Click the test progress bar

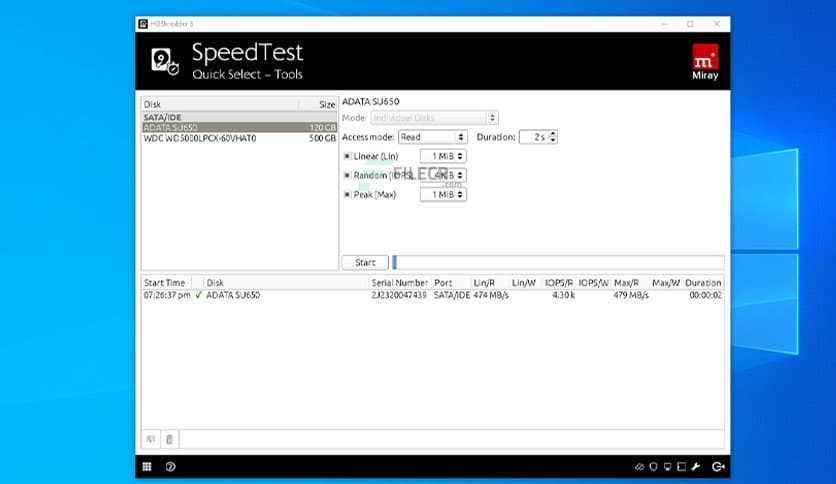[x=558, y=262]
